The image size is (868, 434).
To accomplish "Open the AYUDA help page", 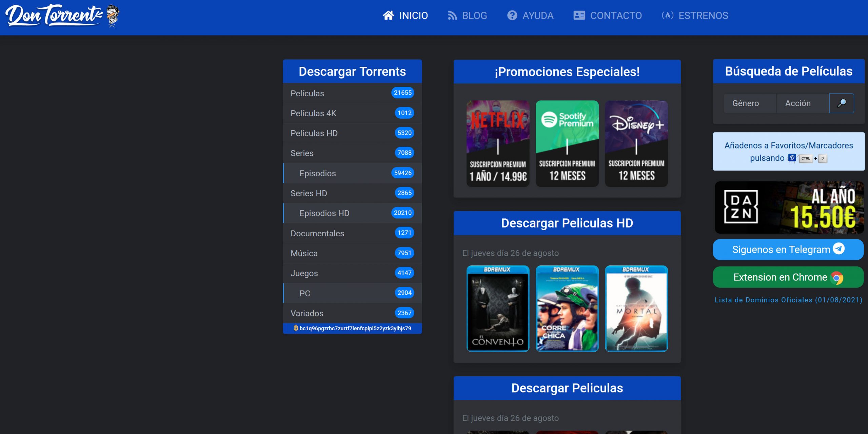I will pos(530,16).
